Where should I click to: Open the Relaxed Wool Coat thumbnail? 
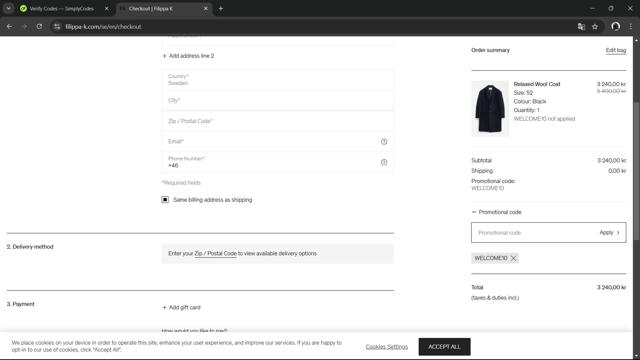pyautogui.click(x=490, y=108)
